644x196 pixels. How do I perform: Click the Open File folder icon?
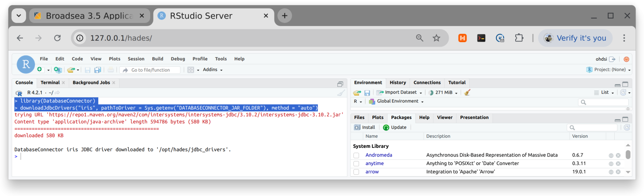click(71, 70)
